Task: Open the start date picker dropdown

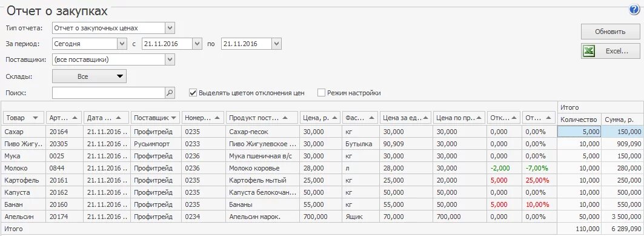Action: tap(198, 44)
